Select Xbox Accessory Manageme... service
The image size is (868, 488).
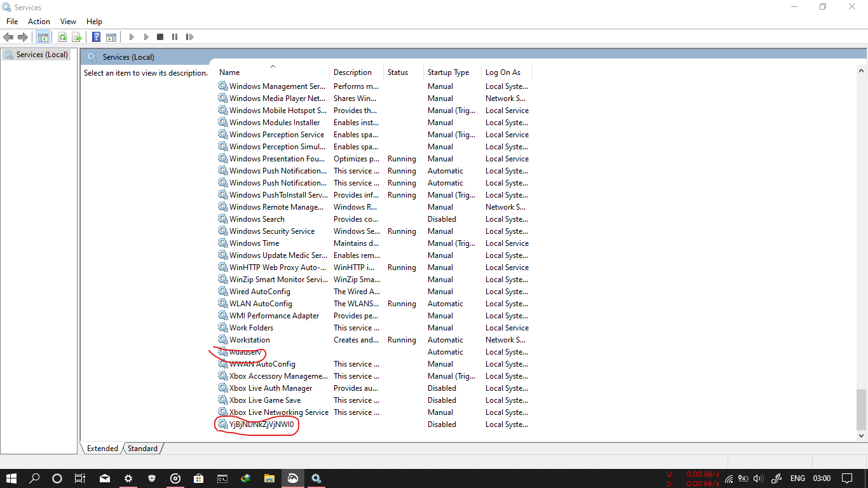click(x=374, y=376)
